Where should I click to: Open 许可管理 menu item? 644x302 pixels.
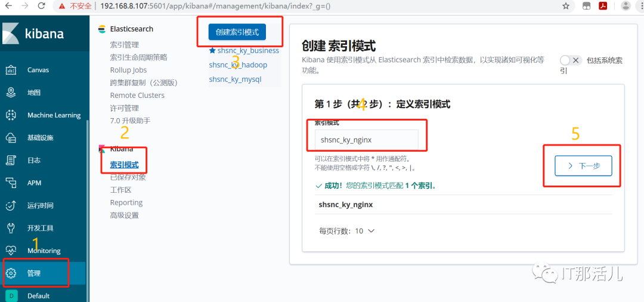pyautogui.click(x=125, y=108)
